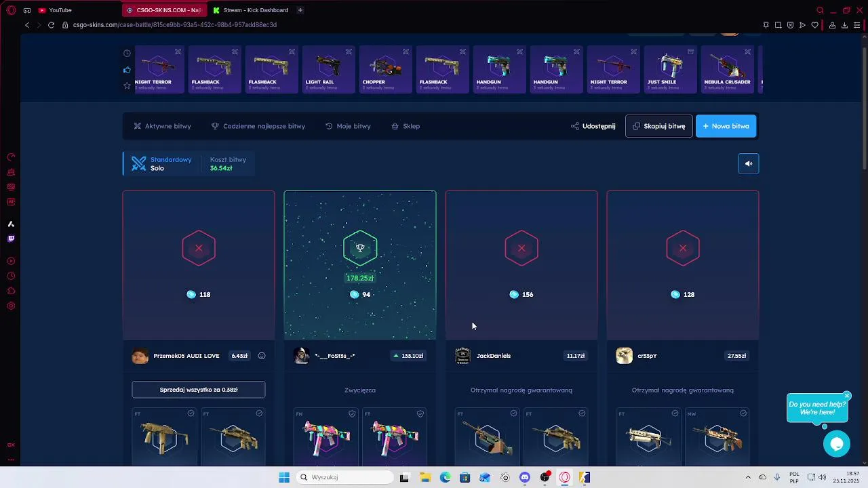Click emoji smiley next to Przemek05 AUDI LOVE
The image size is (868, 488).
(262, 356)
